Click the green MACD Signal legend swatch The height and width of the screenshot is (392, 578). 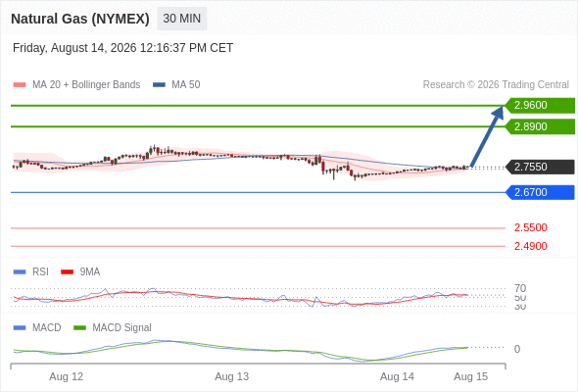pos(79,328)
